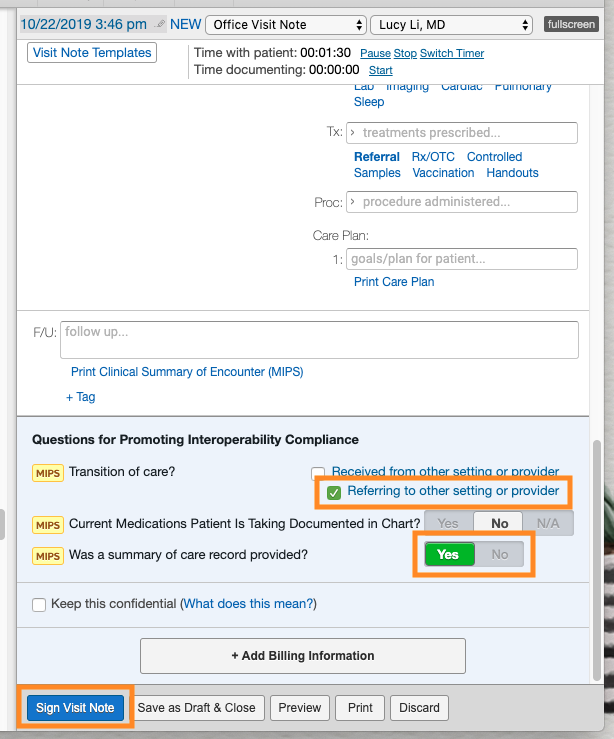Click Sign Visit Note button
614x739 pixels.
[x=75, y=707]
